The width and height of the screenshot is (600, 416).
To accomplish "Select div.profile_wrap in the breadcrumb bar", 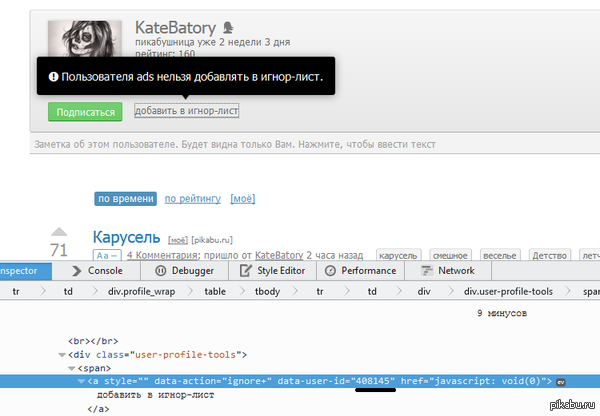I will click(x=140, y=292).
